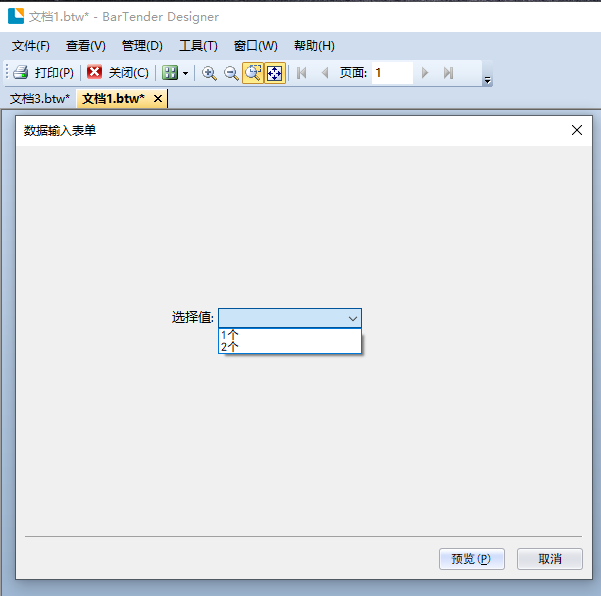Click the 取消 button
This screenshot has height=596, width=601.
click(x=549, y=559)
